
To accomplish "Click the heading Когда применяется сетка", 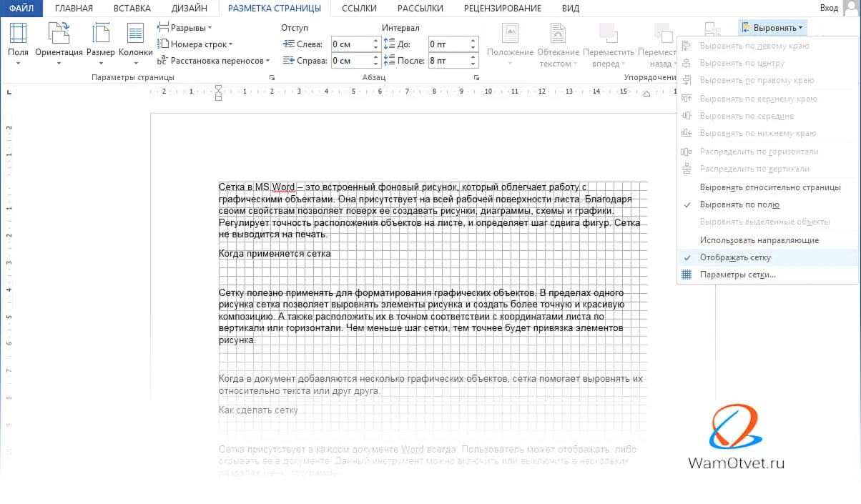I will [x=275, y=254].
